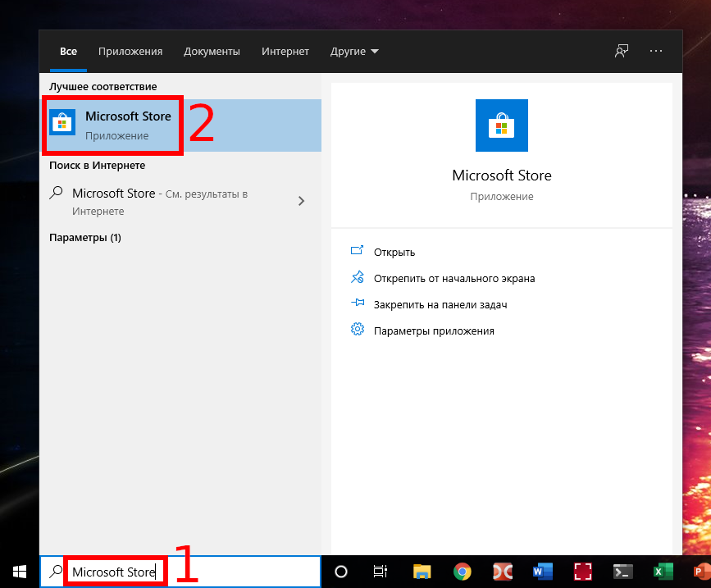Image resolution: width=711 pixels, height=588 pixels.
Task: Switch to the Все tab
Action: [68, 51]
